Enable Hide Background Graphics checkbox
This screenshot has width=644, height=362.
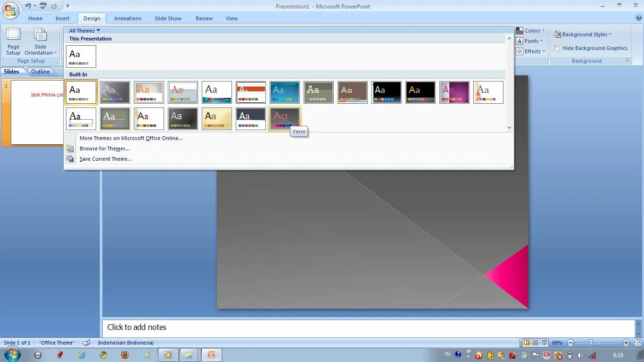(557, 48)
